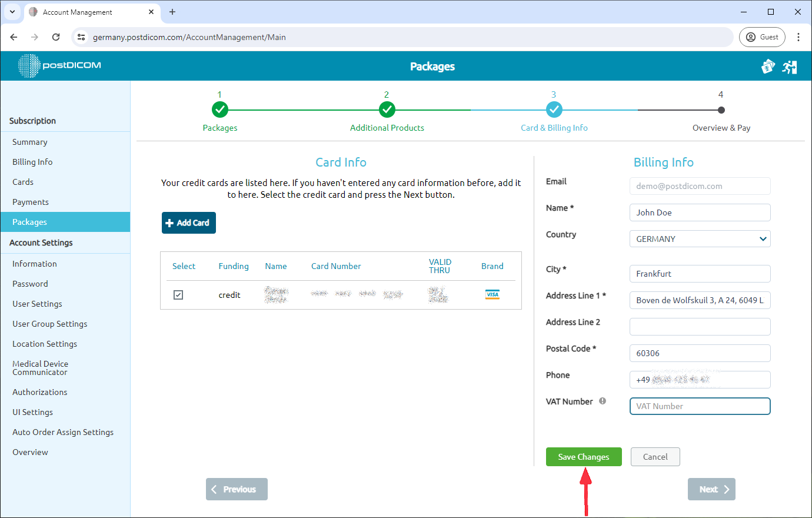Click the Visa brand icon in card row
The width and height of the screenshot is (812, 518).
click(492, 294)
